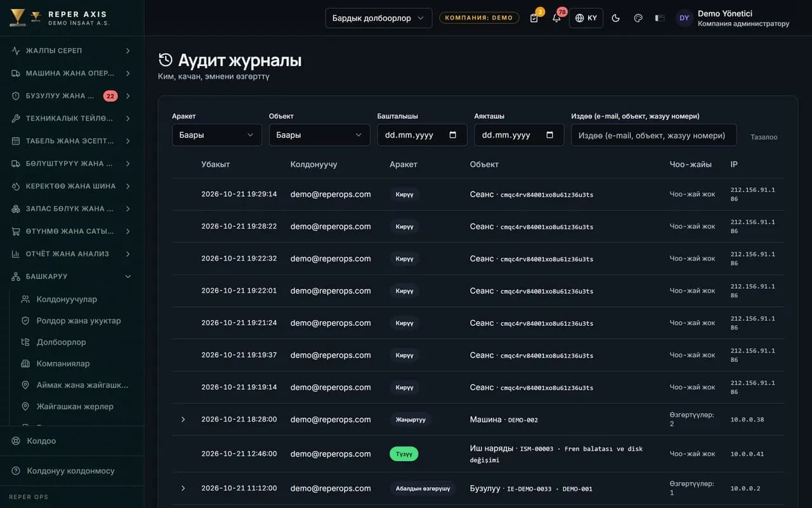This screenshot has width=812, height=508.
Task: Open the Колдонуу колдонмосу user guide link
Action: tap(72, 471)
